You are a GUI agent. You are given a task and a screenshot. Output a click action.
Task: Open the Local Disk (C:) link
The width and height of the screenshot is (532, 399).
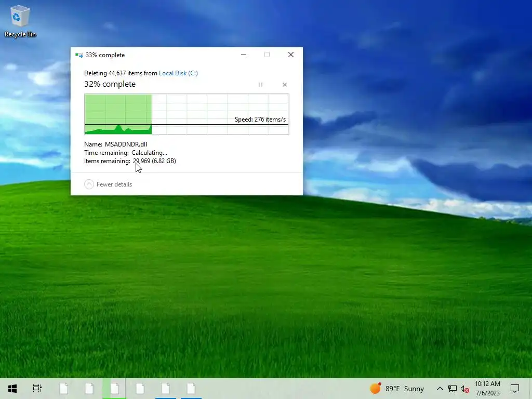178,73
